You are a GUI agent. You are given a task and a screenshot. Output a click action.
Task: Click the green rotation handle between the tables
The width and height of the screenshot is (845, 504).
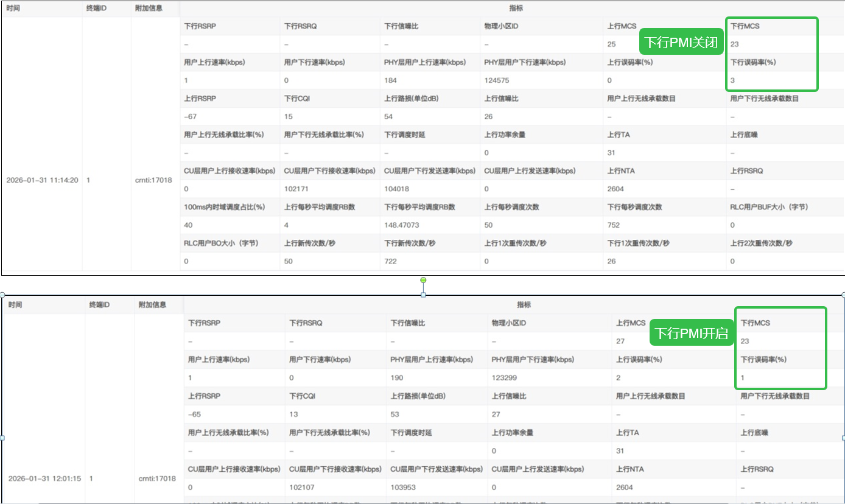tap(423, 280)
